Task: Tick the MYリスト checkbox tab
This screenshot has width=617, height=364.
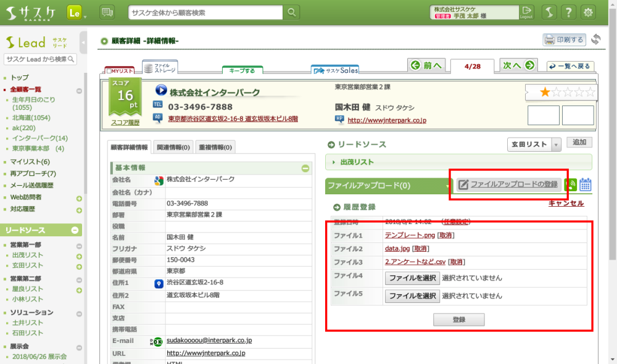Action: click(119, 71)
